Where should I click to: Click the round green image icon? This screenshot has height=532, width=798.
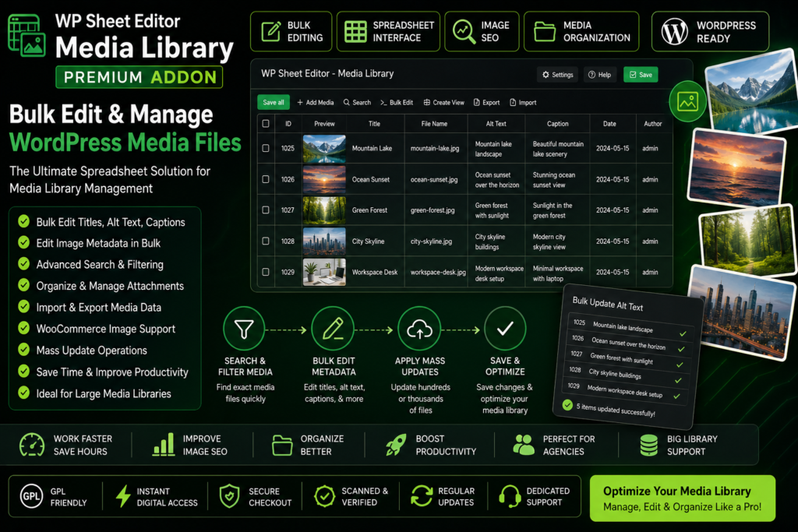pyautogui.click(x=687, y=102)
